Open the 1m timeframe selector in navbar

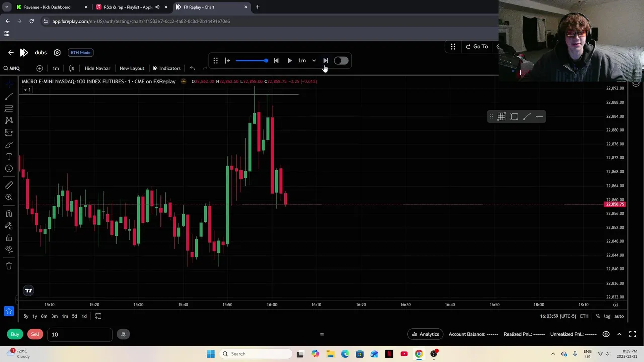[x=56, y=68]
